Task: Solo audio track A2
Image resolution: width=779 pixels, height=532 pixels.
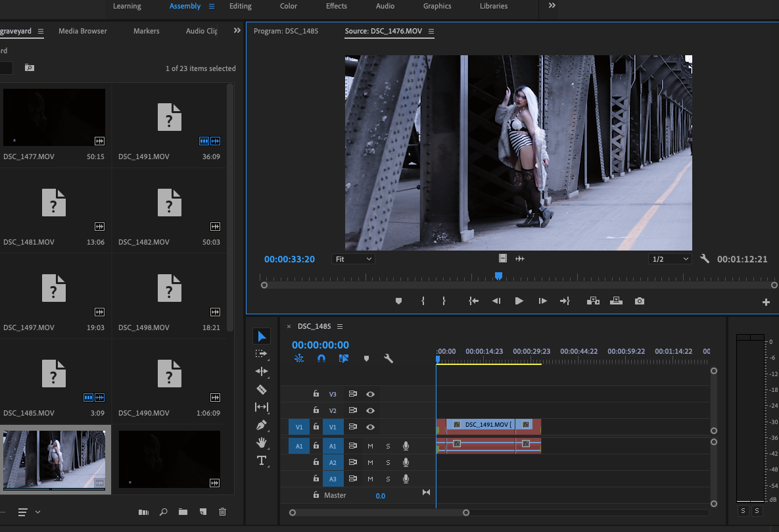Action: pyautogui.click(x=388, y=462)
